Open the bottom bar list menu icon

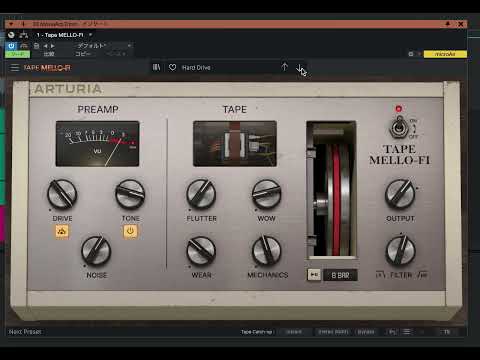(x=407, y=332)
